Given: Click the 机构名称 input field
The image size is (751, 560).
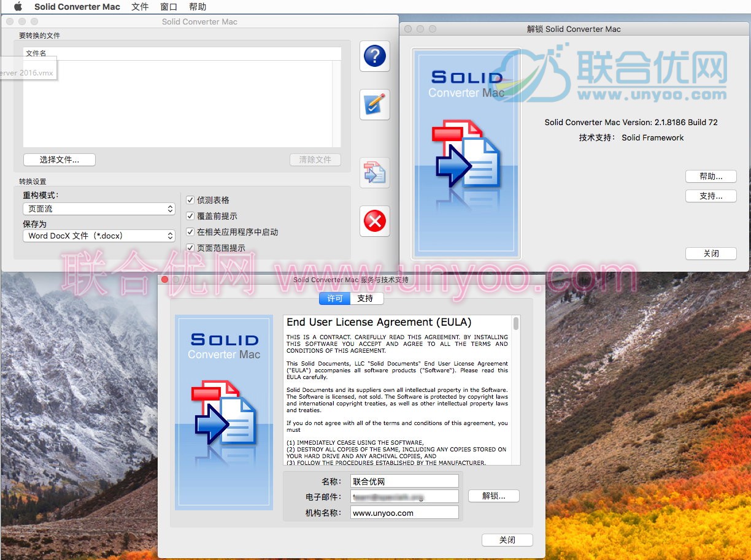Looking at the screenshot, I should click(405, 513).
